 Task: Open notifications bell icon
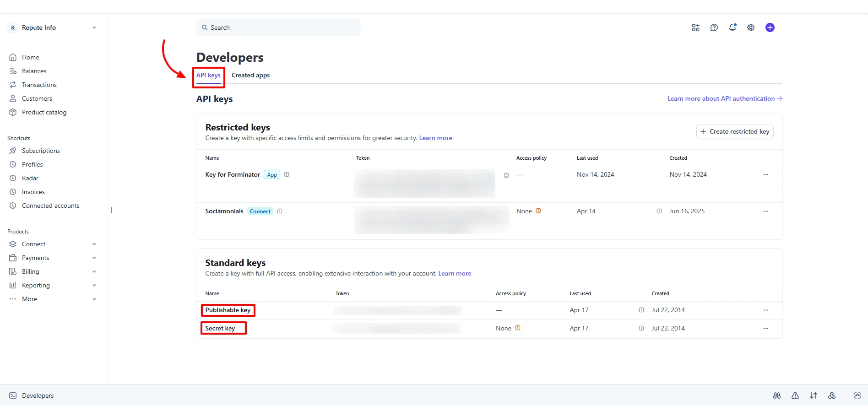732,27
